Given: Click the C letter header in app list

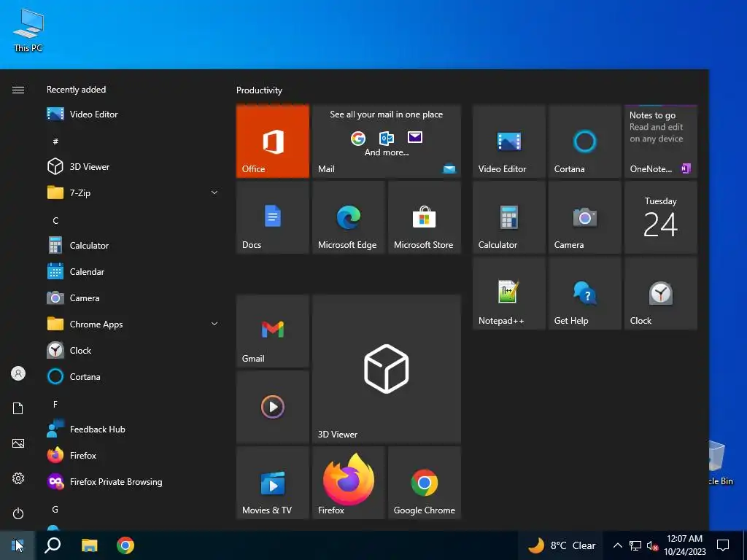Looking at the screenshot, I should (55, 220).
